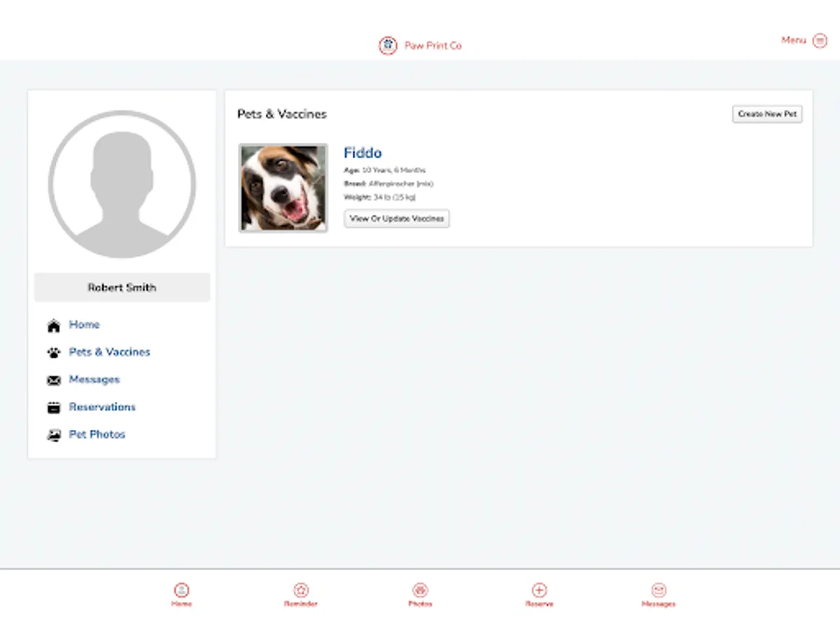The width and height of the screenshot is (840, 630).
Task: Open Fiddo's pet profile link
Action: 363,153
